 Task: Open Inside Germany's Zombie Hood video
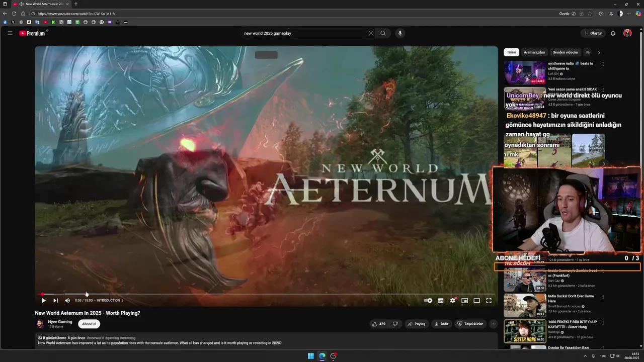pyautogui.click(x=525, y=280)
